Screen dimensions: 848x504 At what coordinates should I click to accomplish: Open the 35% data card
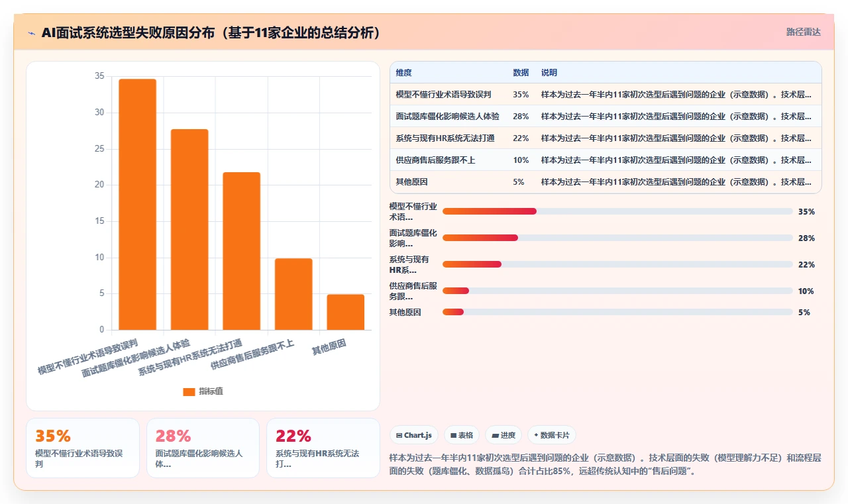point(83,448)
